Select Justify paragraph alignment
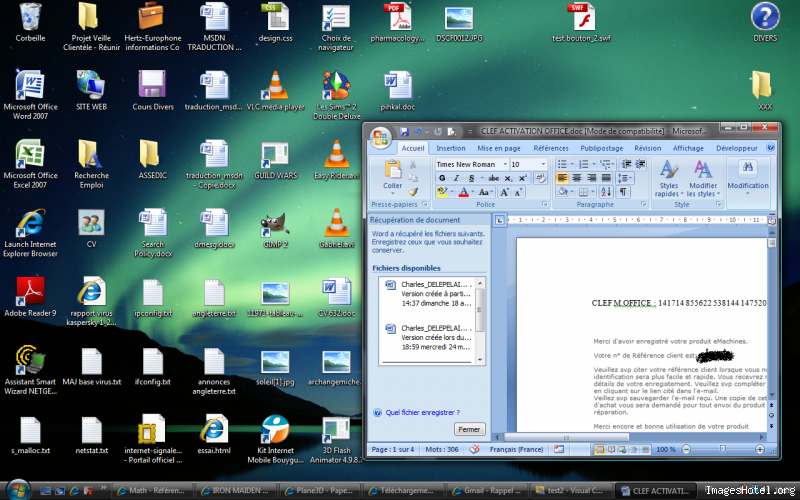800x500 pixels. point(606,178)
